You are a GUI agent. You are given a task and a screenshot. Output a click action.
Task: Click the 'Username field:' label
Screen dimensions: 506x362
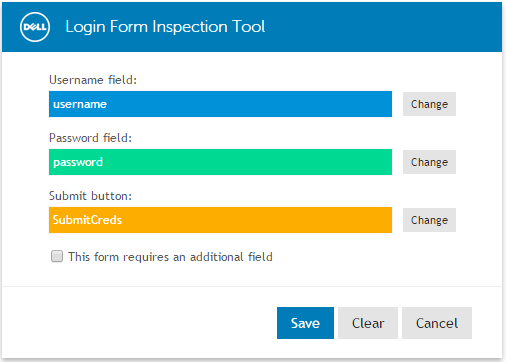[93, 80]
